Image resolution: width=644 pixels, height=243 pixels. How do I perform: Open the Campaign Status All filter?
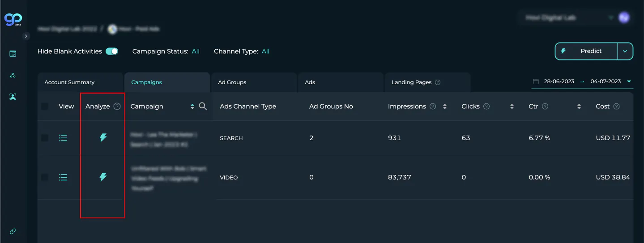[x=196, y=51]
